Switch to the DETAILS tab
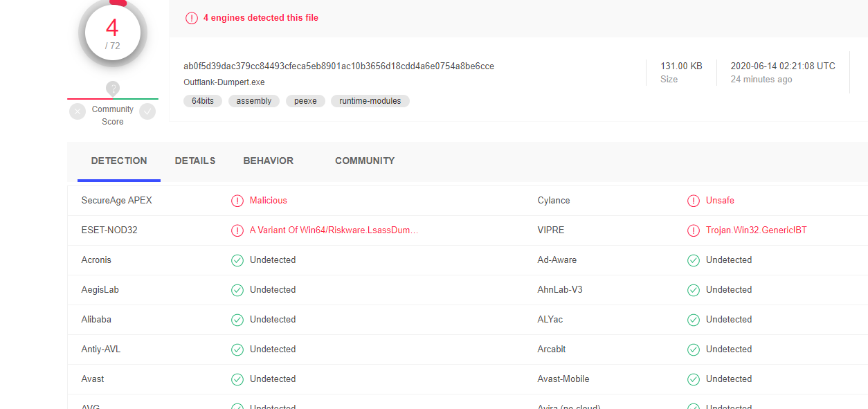The width and height of the screenshot is (868, 409). tap(195, 161)
